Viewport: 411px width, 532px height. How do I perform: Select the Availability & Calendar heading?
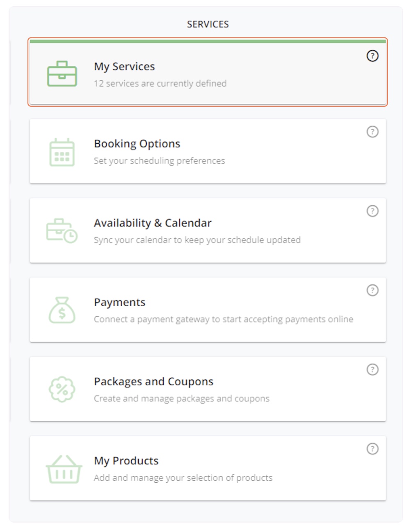[x=153, y=223]
